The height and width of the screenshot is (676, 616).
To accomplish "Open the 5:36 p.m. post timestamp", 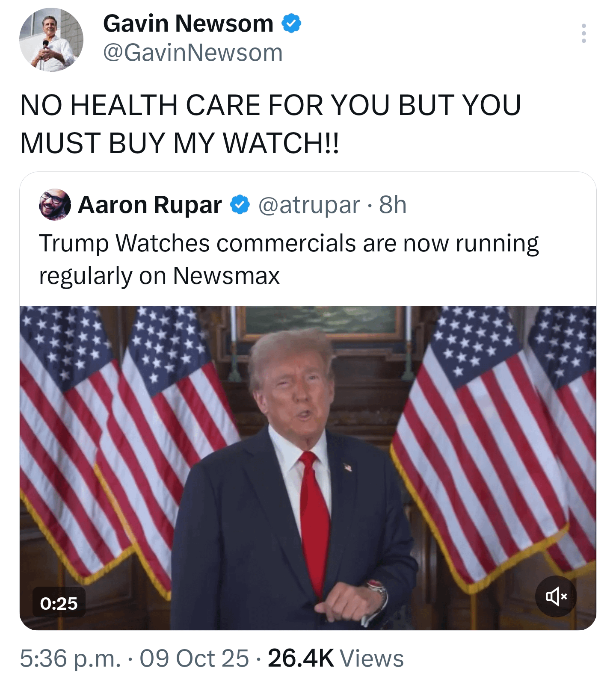I will coord(71,658).
